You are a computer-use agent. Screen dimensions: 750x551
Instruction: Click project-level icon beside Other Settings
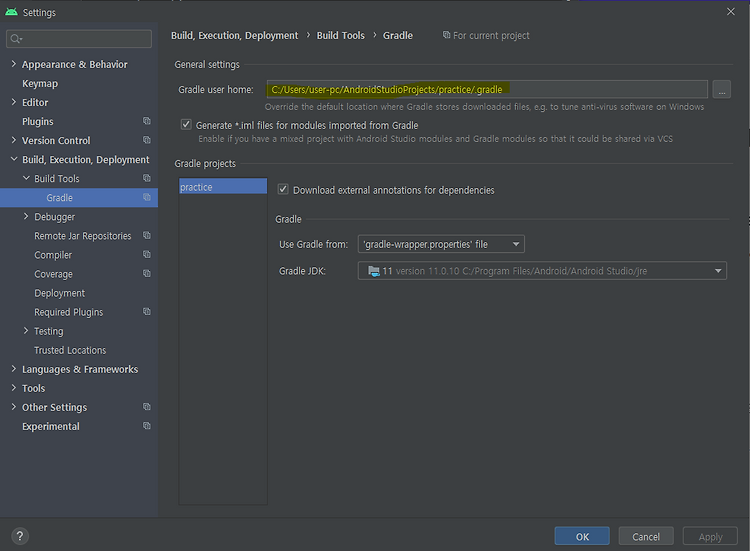point(147,407)
